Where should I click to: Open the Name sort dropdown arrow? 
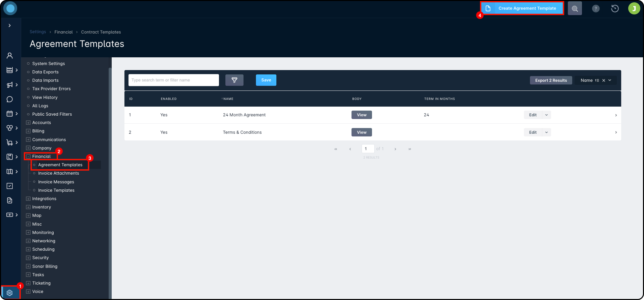tap(610, 80)
